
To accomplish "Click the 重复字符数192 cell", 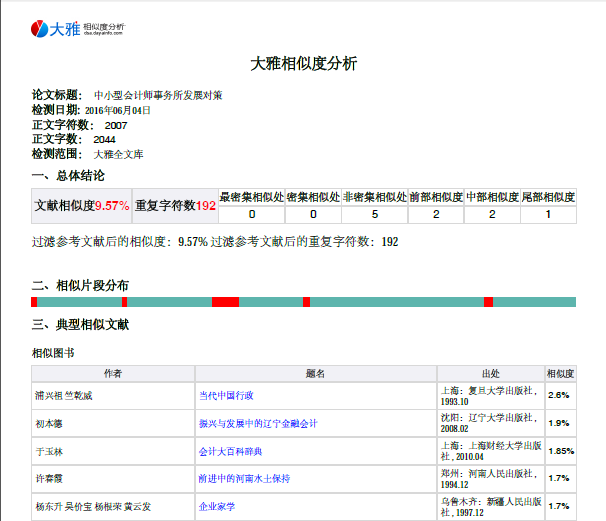I will pyautogui.click(x=175, y=206).
